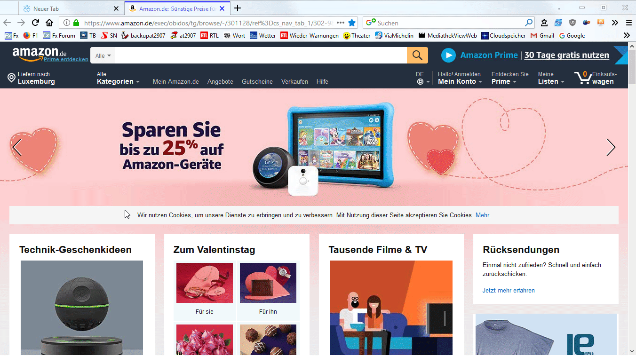636x364 pixels.
Task: Expand the Mein Konto dropdown
Action: (460, 78)
